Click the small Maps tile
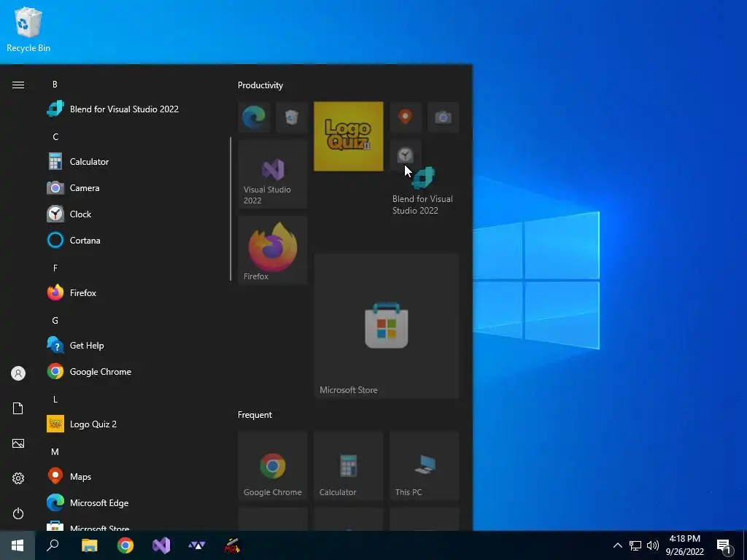Viewport: 747px width, 560px height. point(406,117)
